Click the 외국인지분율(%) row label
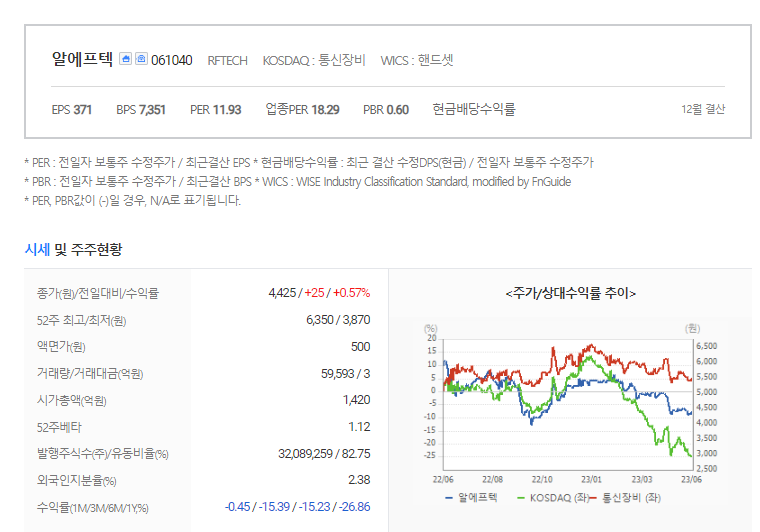This screenshot has width=760, height=532. coord(77,481)
